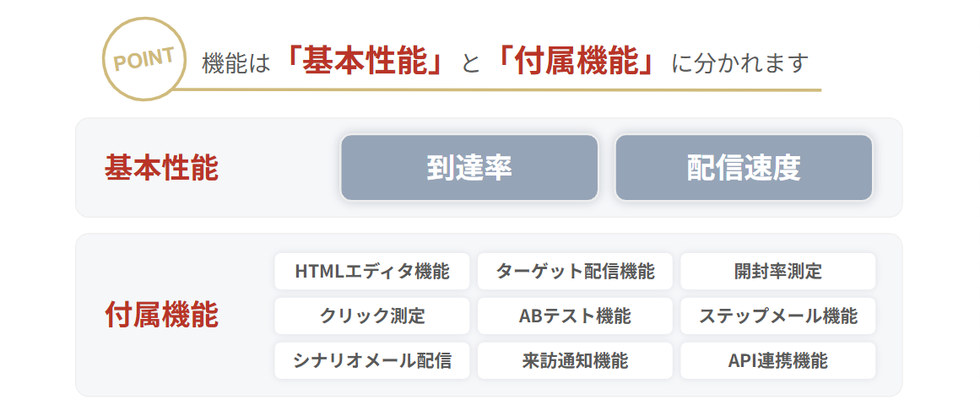This screenshot has width=980, height=405.
Task: Click the と character between red headline terms
Action: (x=471, y=64)
